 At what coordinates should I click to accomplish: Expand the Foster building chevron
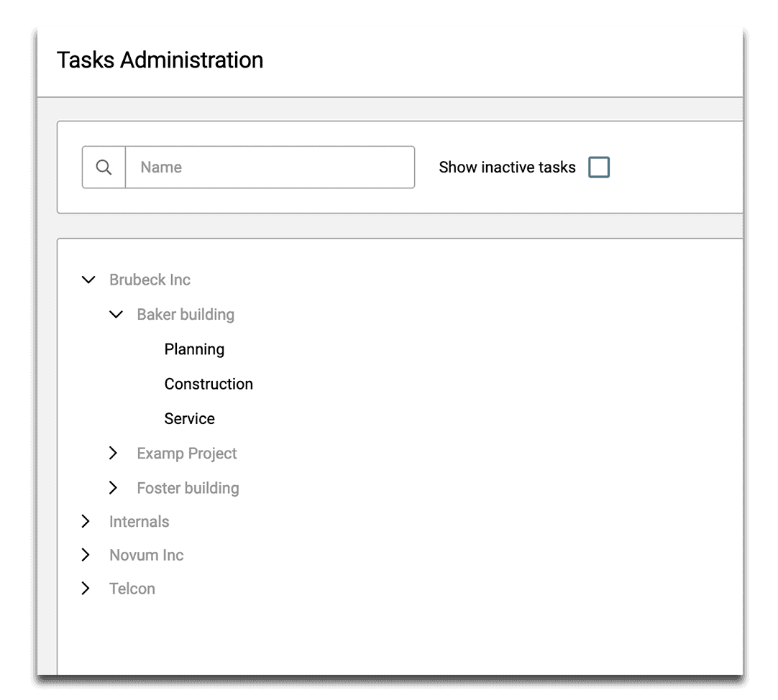coord(113,488)
